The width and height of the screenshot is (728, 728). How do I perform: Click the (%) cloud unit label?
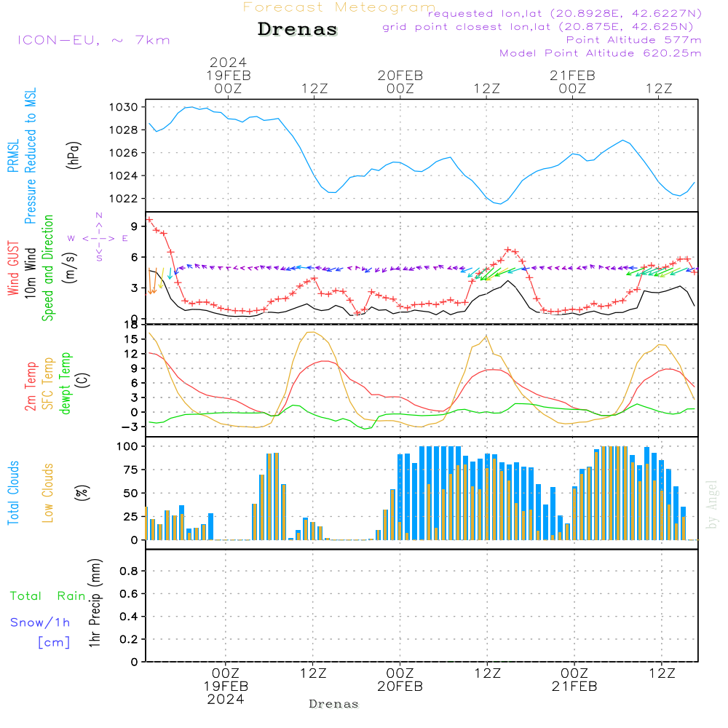click(x=82, y=493)
